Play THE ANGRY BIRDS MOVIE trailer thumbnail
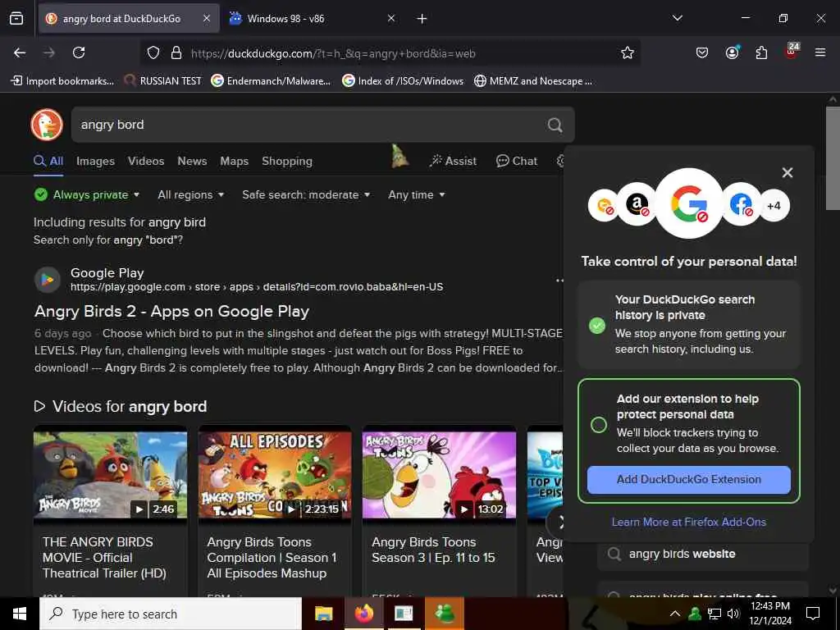 tap(111, 475)
